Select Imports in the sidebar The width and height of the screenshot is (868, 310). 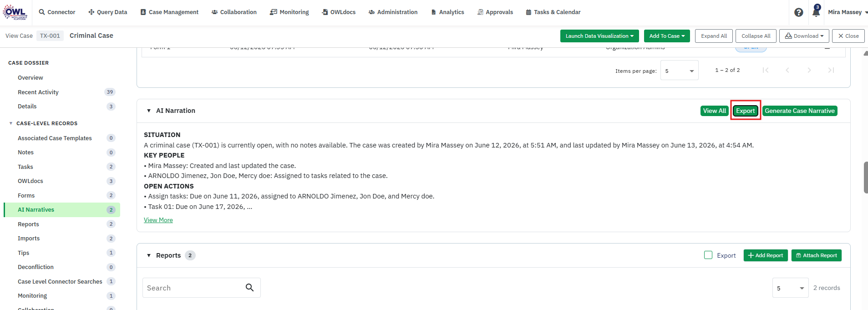pos(62,239)
